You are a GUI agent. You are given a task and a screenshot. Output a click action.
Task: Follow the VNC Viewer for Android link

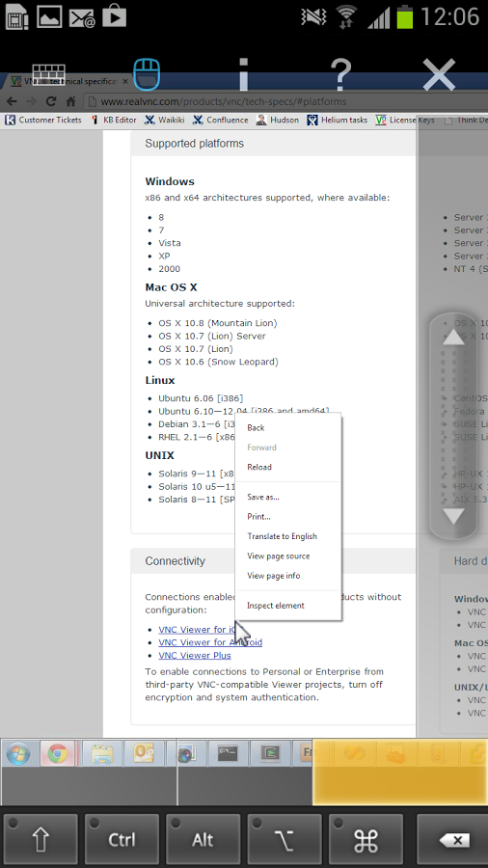pos(210,642)
